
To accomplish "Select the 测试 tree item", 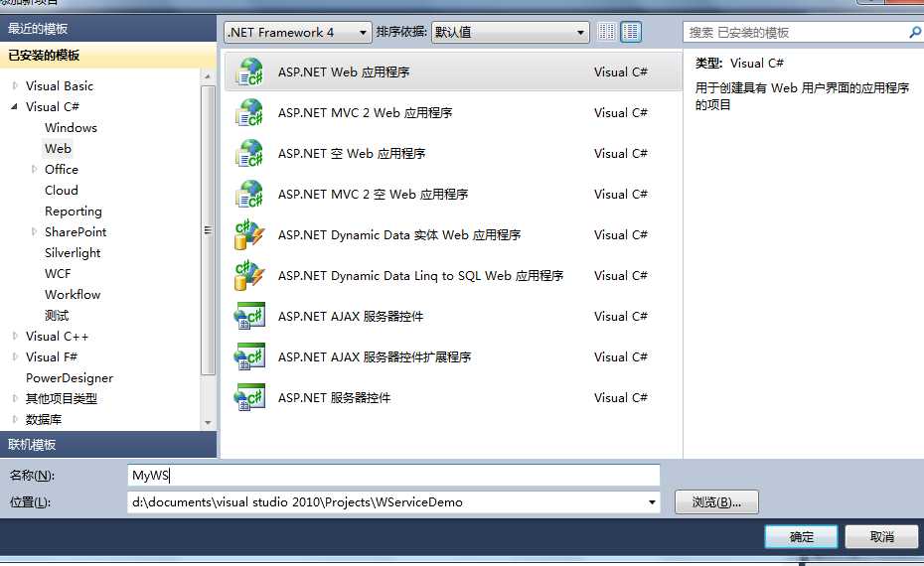I will [x=57, y=316].
